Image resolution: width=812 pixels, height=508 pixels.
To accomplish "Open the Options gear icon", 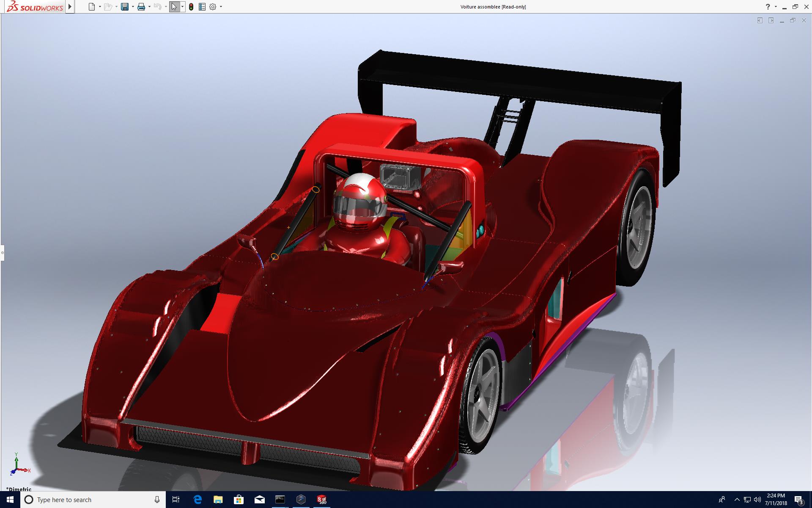I will tap(213, 7).
